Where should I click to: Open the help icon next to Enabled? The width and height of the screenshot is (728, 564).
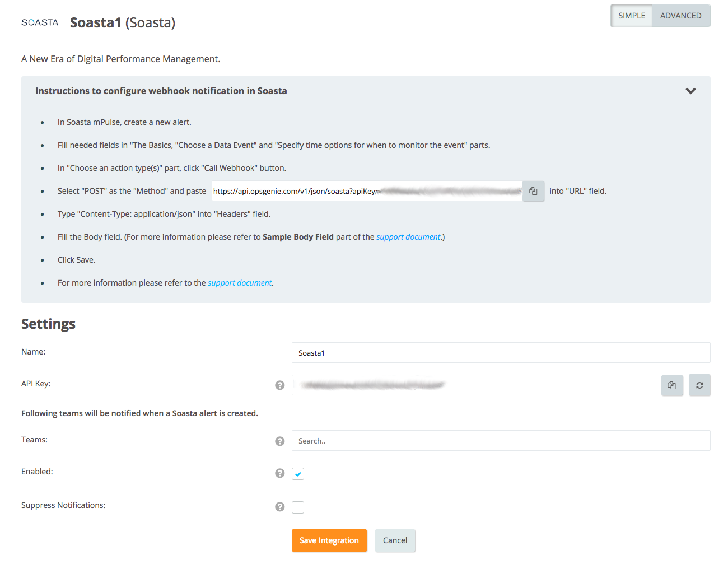pyautogui.click(x=280, y=473)
